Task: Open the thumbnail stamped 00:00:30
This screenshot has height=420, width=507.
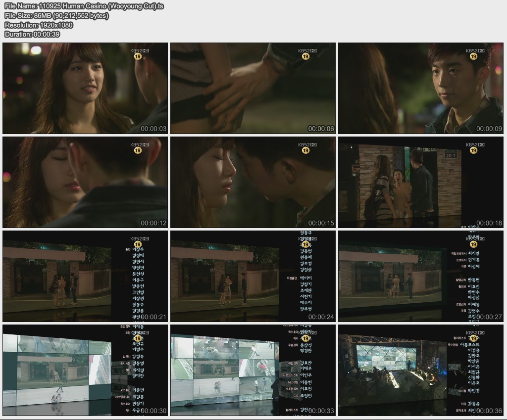Action: 85,370
